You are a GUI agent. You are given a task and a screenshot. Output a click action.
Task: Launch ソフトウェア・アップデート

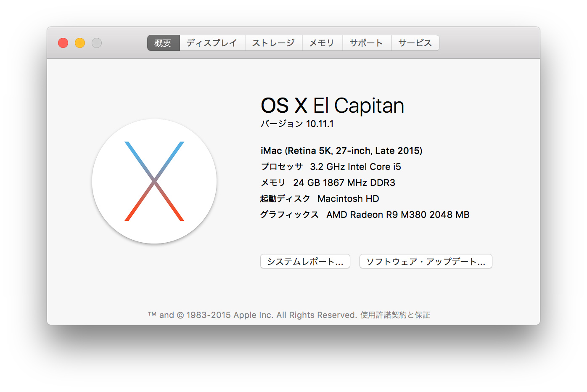click(425, 261)
